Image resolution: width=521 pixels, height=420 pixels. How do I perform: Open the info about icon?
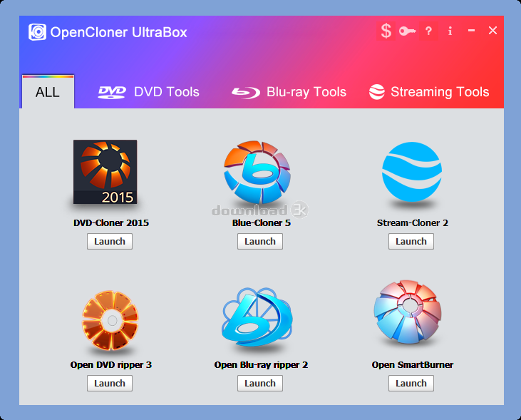click(x=450, y=31)
